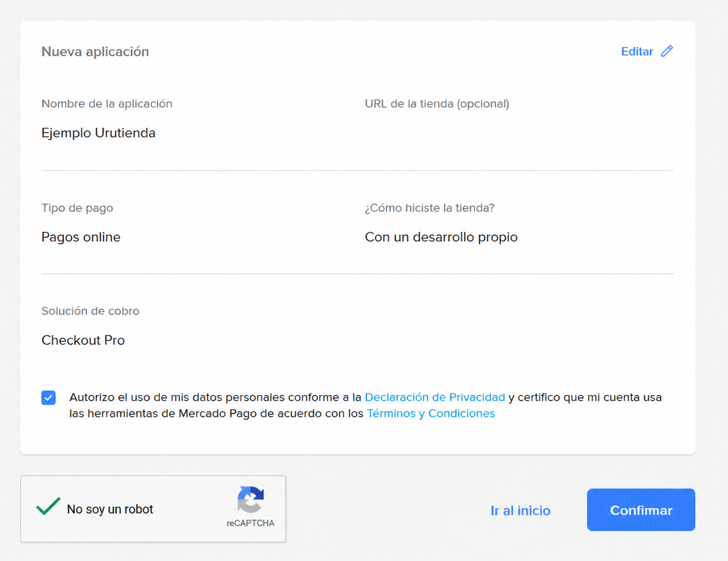Image resolution: width=728 pixels, height=561 pixels.
Task: Click the Tipo de pago label
Action: tap(77, 208)
